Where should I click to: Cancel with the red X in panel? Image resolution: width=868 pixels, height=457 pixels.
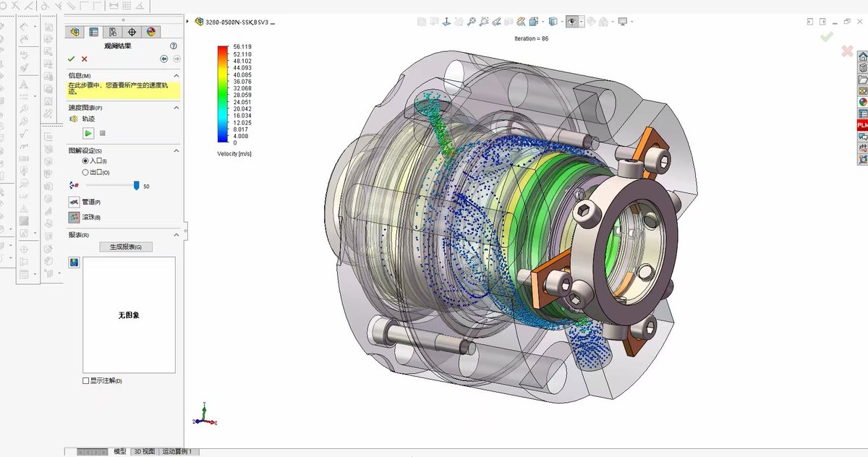click(x=85, y=59)
